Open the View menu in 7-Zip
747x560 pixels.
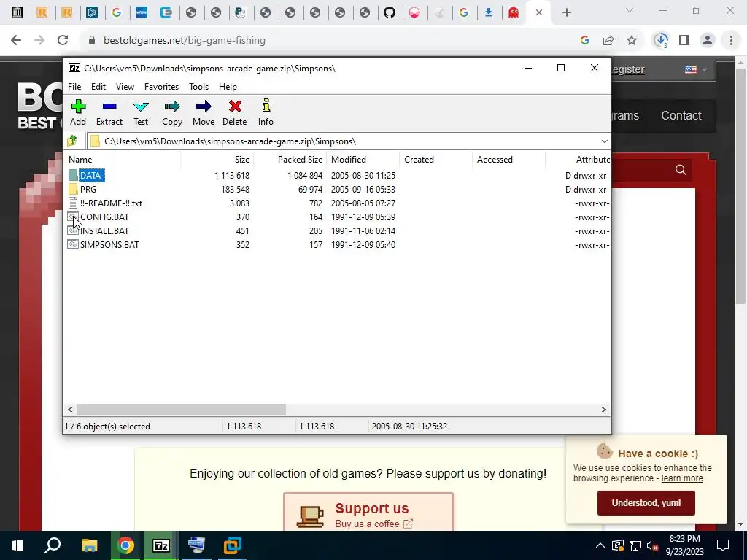coord(125,87)
